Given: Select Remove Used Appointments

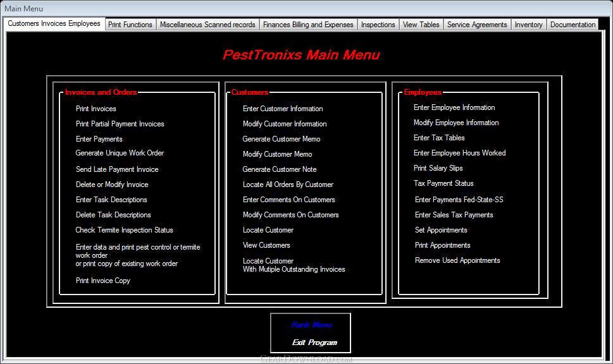Looking at the screenshot, I should (x=457, y=261).
